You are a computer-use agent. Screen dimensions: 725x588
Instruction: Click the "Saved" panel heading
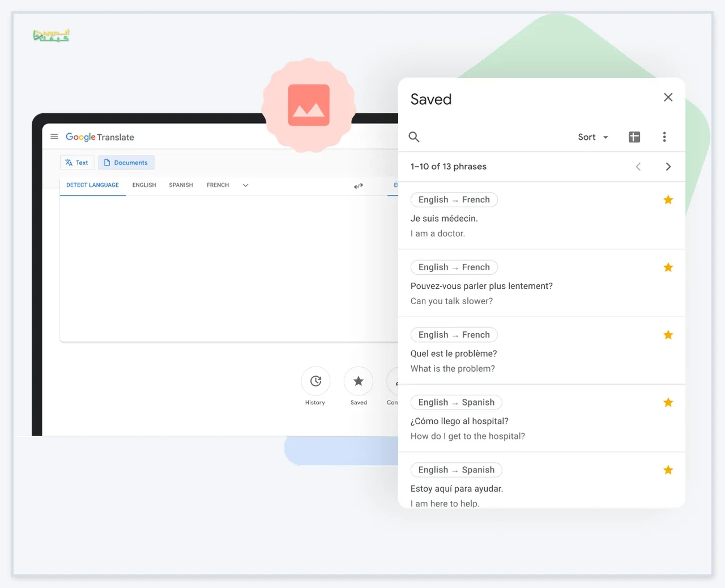click(431, 100)
